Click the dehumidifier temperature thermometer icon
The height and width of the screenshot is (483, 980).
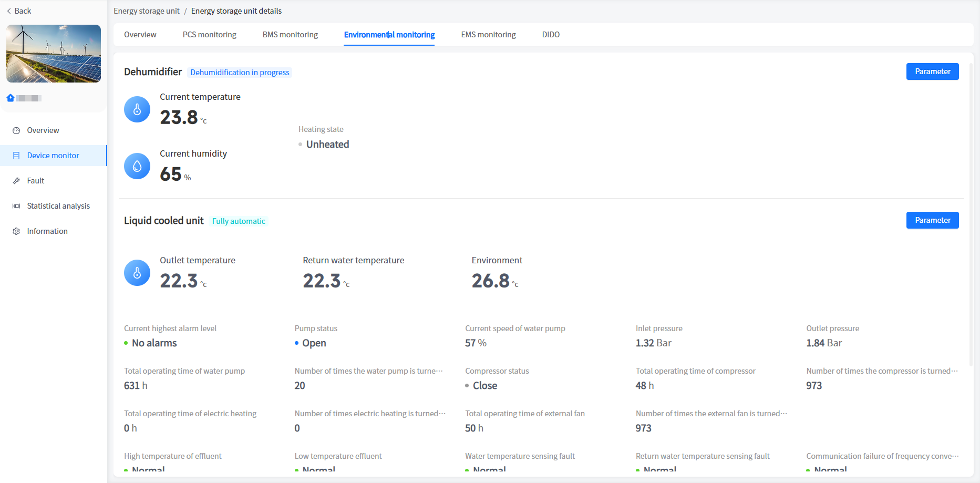coord(137,109)
